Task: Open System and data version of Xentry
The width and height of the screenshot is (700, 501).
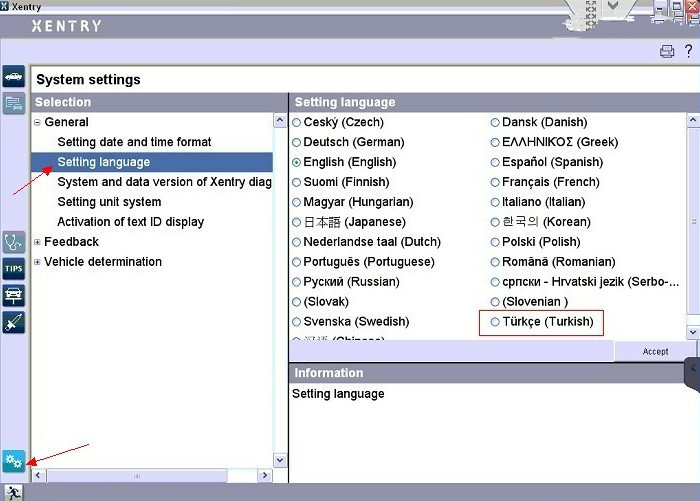Action: coord(165,182)
